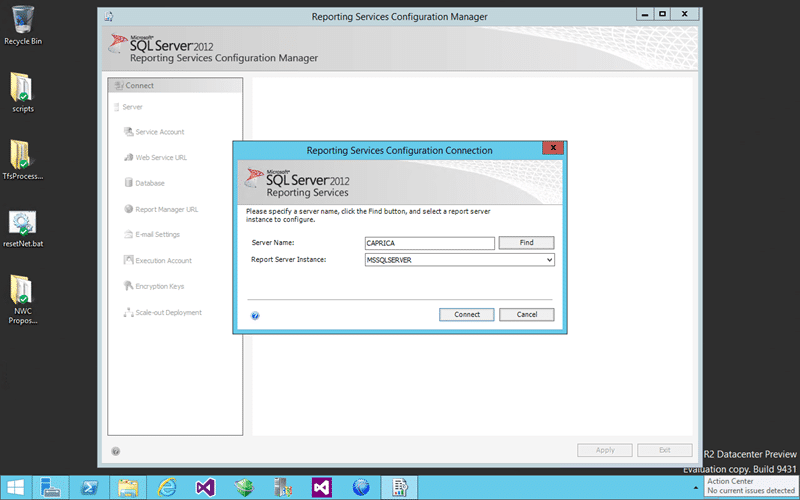Viewport: 800px width, 500px height.
Task: Launch PowerShell from the taskbar
Action: (x=88, y=487)
